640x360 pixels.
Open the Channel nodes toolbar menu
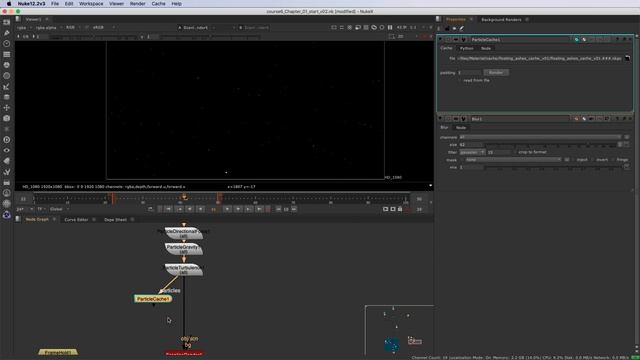(7, 54)
